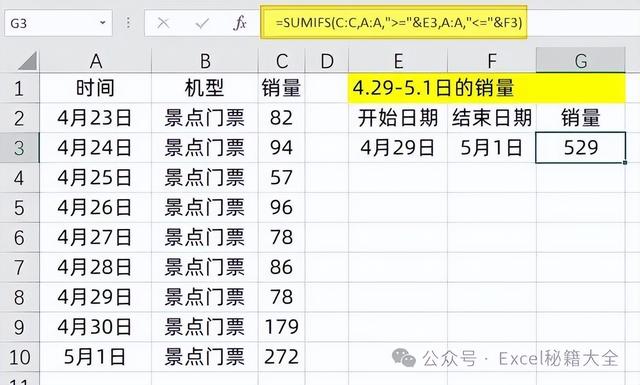
Task: Click 景点门票 cell in row 2
Action: tap(205, 118)
